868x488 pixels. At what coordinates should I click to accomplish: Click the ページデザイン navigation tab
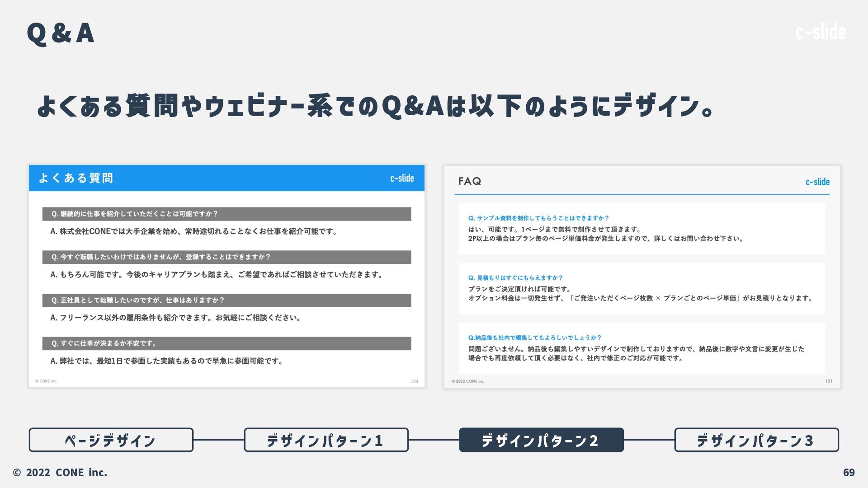click(111, 440)
